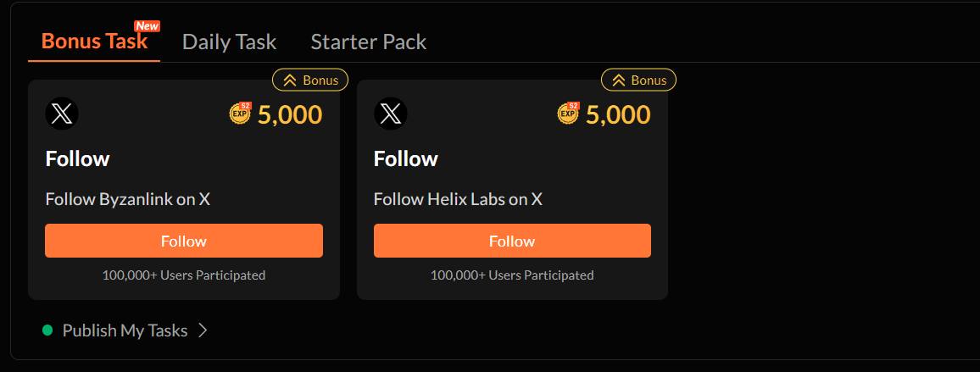This screenshot has height=372, width=980.
Task: Click the Bonus badge above Helix Labs card
Action: click(x=638, y=81)
